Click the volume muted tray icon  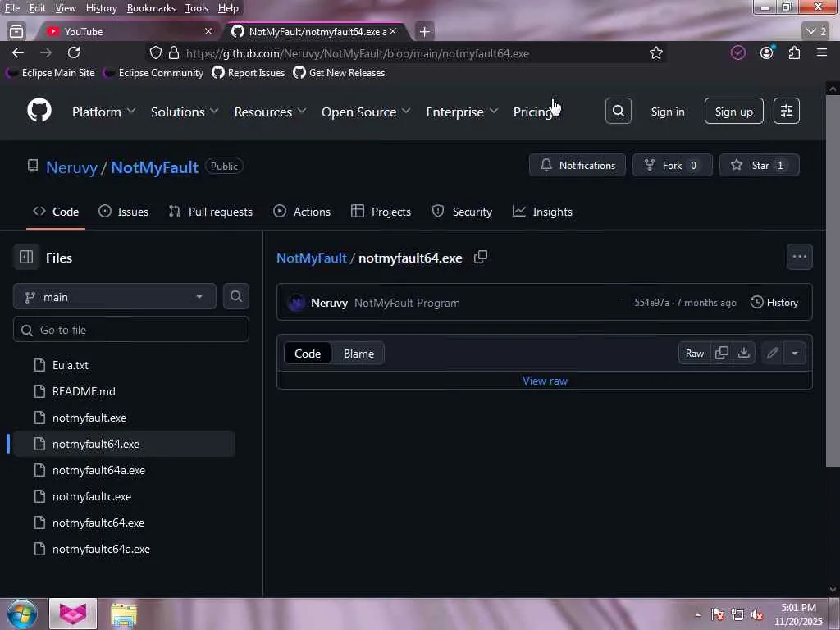coord(756,614)
